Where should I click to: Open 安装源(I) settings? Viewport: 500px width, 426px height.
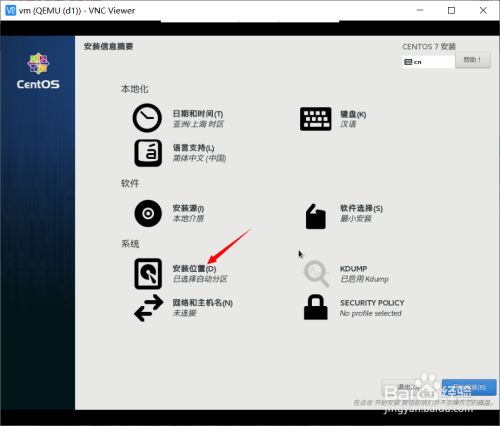coord(188,208)
